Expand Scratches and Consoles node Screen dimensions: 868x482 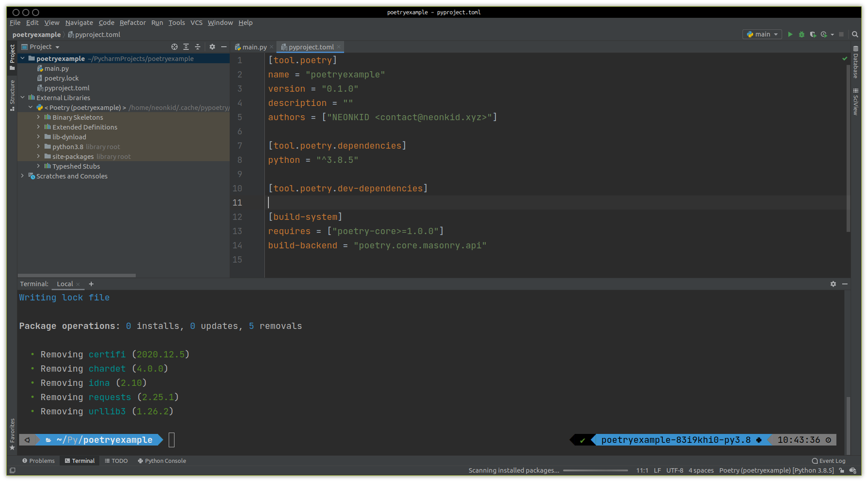point(22,176)
